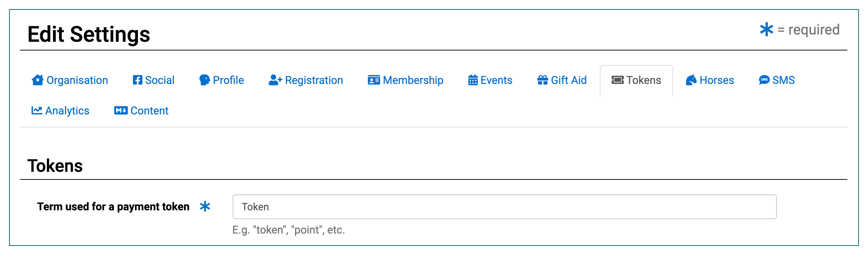868x255 pixels.
Task: Click the gift icon beside Gift Aid
Action: [542, 80]
